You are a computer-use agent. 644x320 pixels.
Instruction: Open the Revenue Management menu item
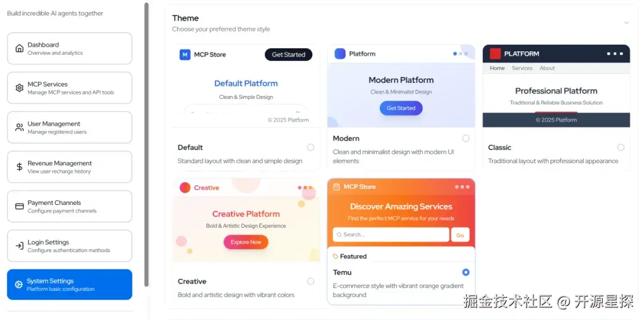[69, 167]
